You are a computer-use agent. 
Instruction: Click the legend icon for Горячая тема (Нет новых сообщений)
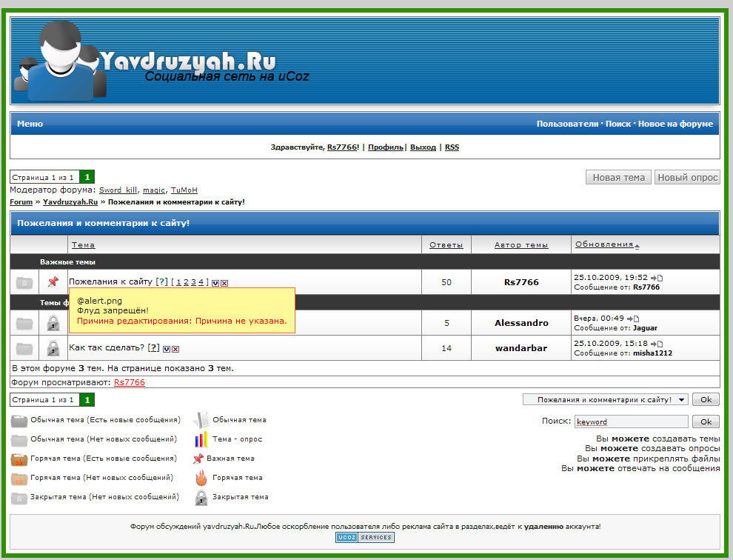[x=19, y=478]
